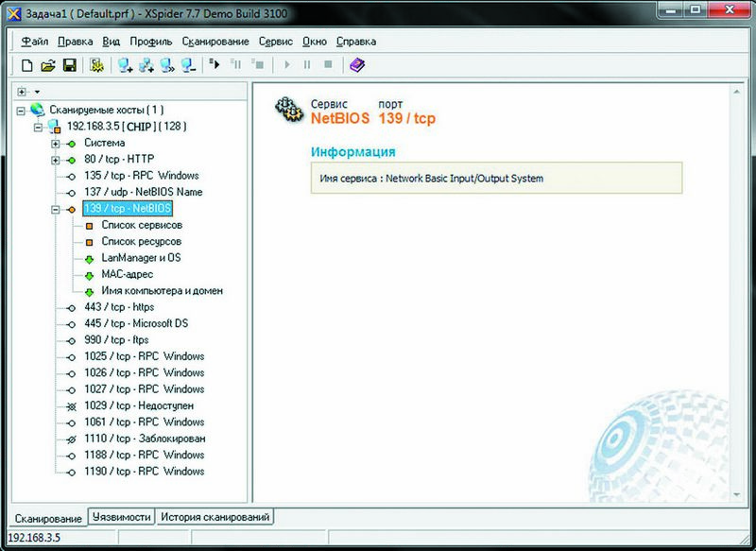Select the globe icon beside Сканируемые хосты
The height and width of the screenshot is (551, 756).
37,110
